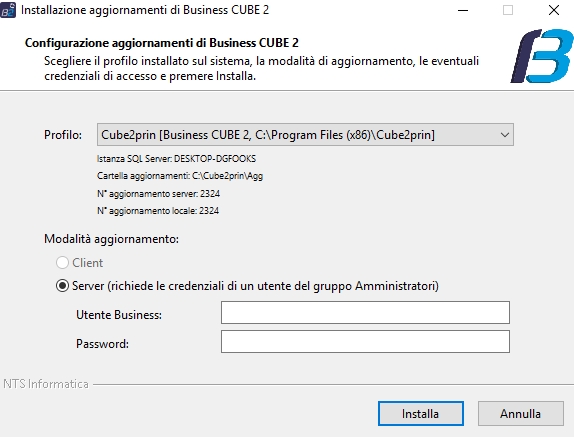The height and width of the screenshot is (437, 574).
Task: Focus the Password text field
Action: pyautogui.click(x=365, y=341)
